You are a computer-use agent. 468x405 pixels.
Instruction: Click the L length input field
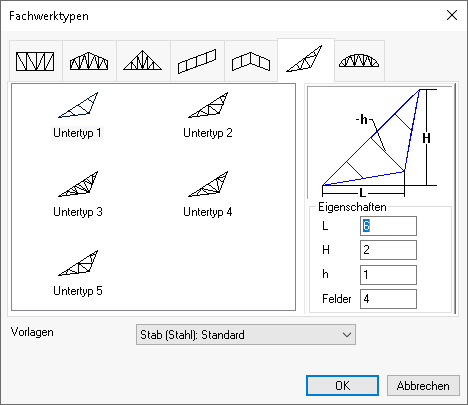tap(388, 226)
